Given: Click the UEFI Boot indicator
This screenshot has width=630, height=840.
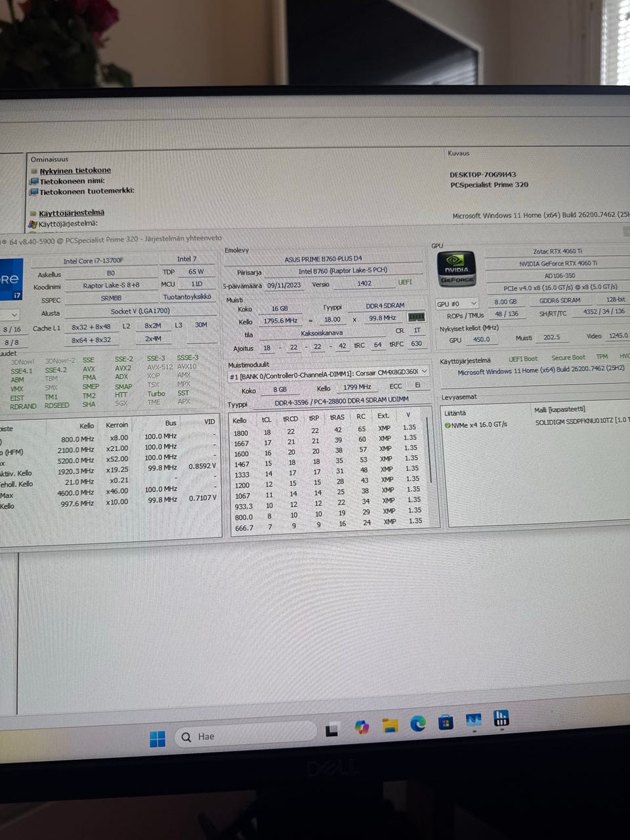Looking at the screenshot, I should tap(523, 359).
